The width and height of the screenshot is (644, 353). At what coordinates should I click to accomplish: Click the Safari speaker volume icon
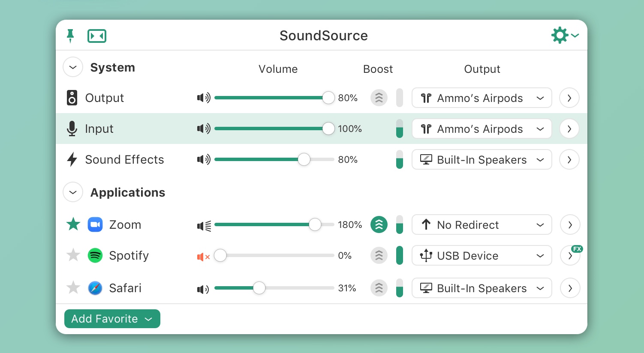pos(203,289)
